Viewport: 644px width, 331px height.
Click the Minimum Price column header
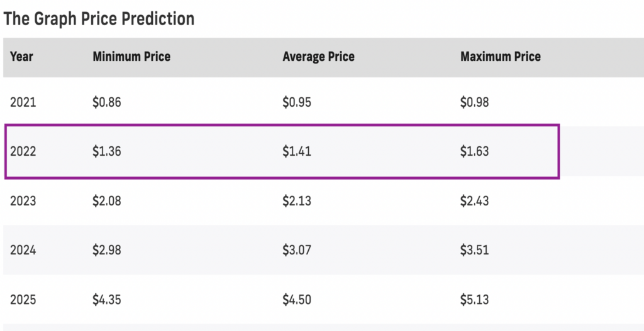click(131, 57)
